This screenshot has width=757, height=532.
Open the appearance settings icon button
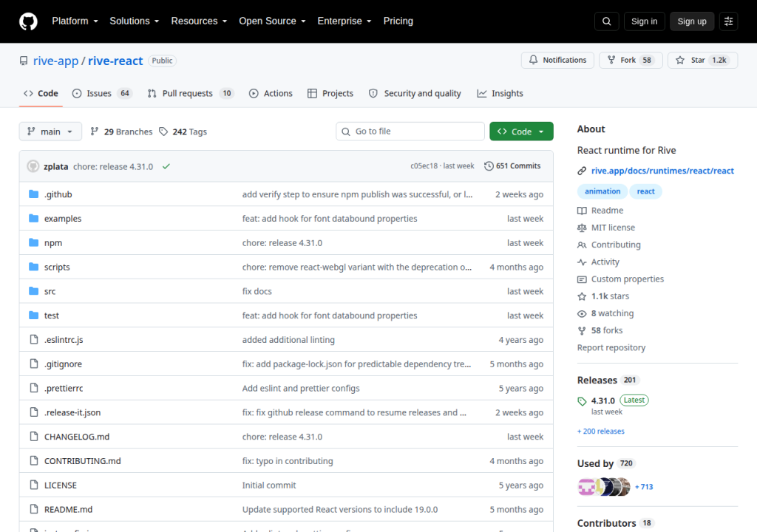pyautogui.click(x=728, y=21)
